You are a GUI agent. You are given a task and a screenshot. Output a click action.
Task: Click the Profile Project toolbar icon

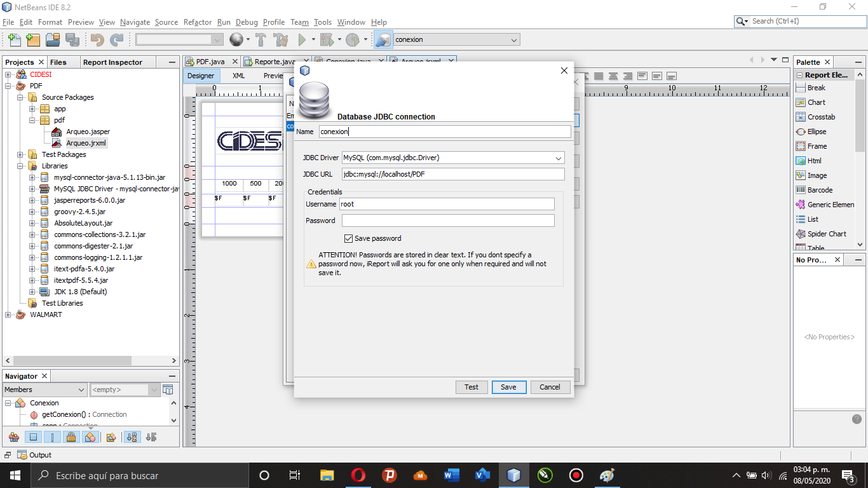click(x=353, y=39)
